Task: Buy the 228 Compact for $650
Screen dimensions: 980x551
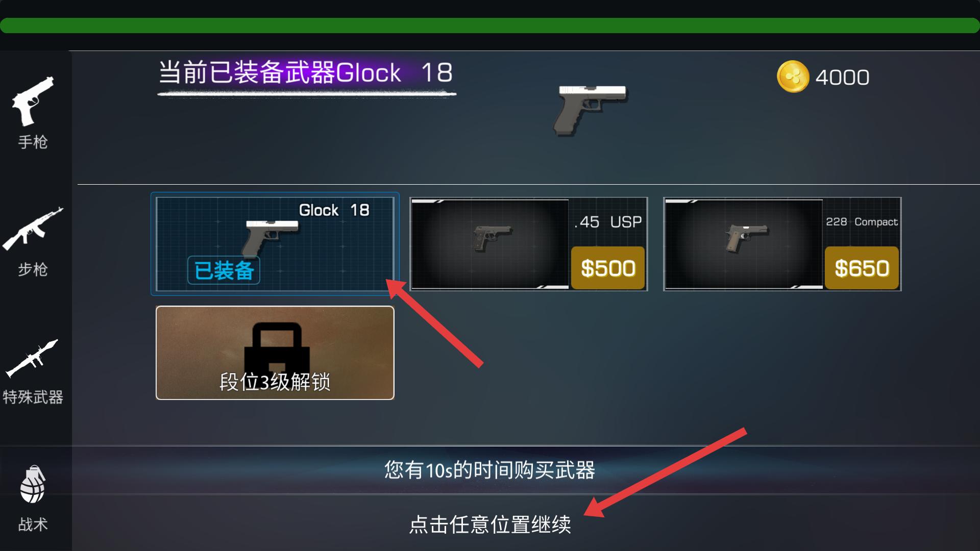Action: 862,268
